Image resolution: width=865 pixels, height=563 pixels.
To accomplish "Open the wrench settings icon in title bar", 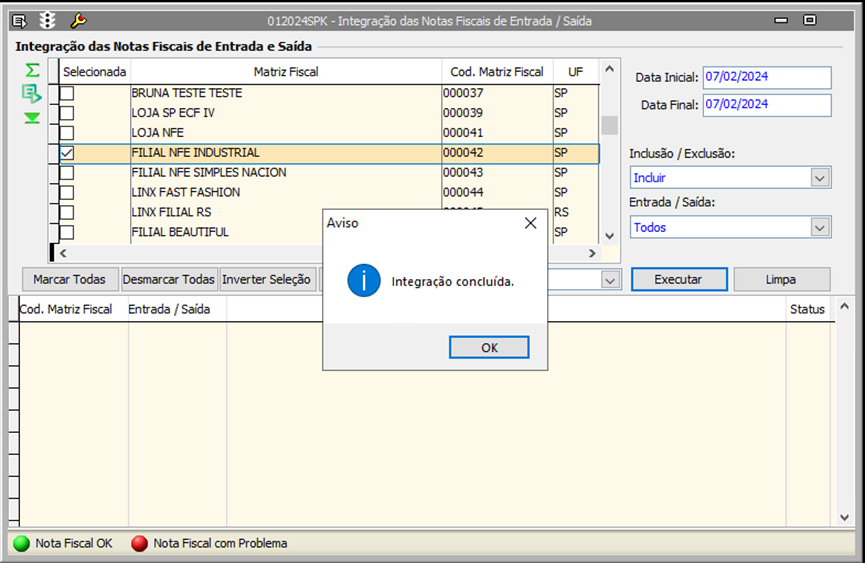I will 78,20.
